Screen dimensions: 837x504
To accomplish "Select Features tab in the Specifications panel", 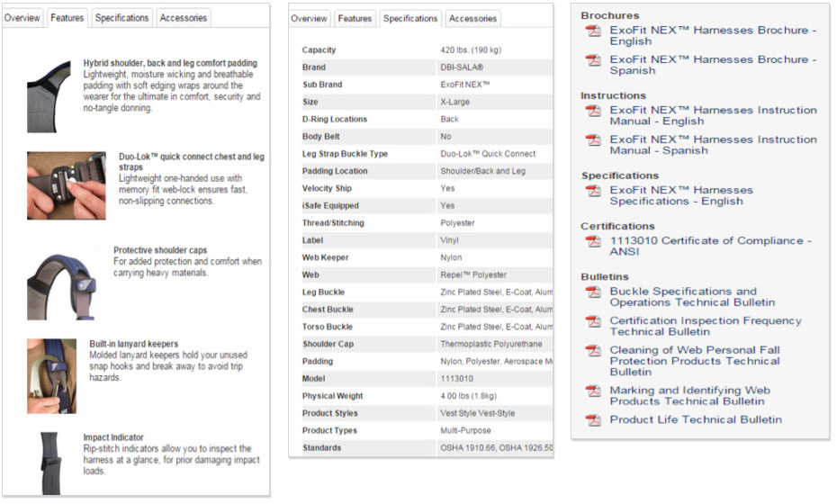I will [355, 19].
